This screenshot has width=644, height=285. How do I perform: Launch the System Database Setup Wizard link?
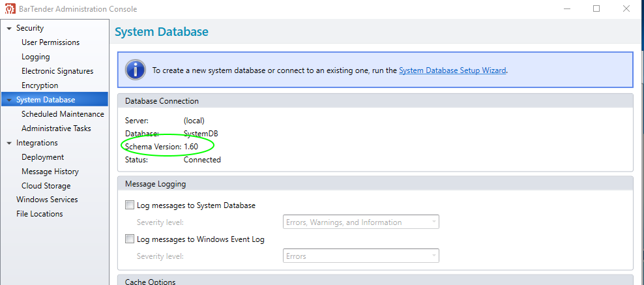pos(452,70)
